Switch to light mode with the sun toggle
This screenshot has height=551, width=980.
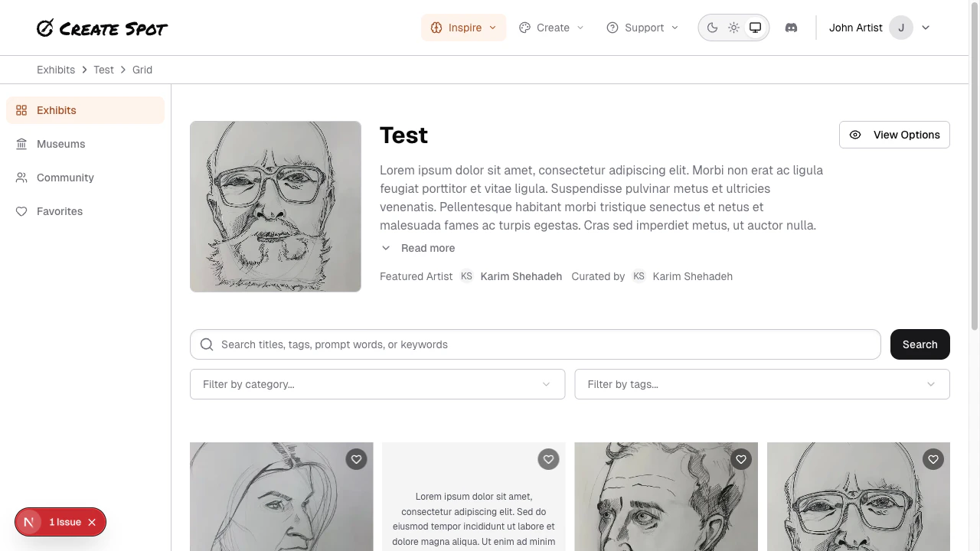733,27
